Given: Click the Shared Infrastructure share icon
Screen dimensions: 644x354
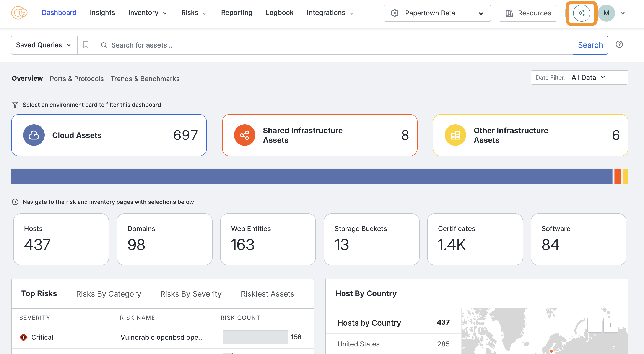Looking at the screenshot, I should click(244, 135).
